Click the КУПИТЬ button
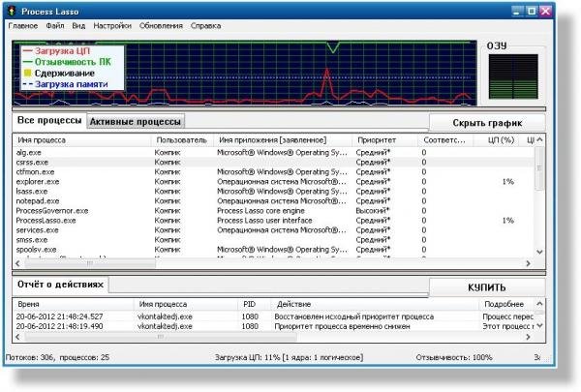 (x=487, y=287)
